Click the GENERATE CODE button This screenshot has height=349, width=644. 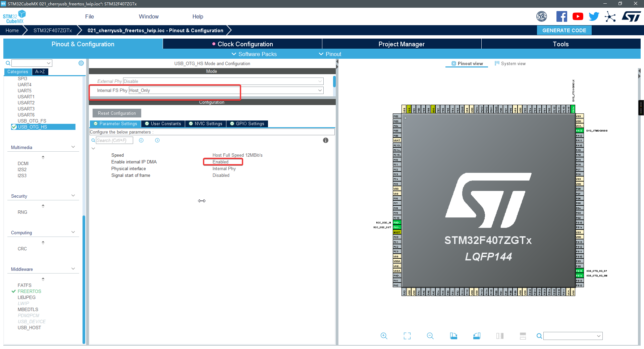pos(564,30)
